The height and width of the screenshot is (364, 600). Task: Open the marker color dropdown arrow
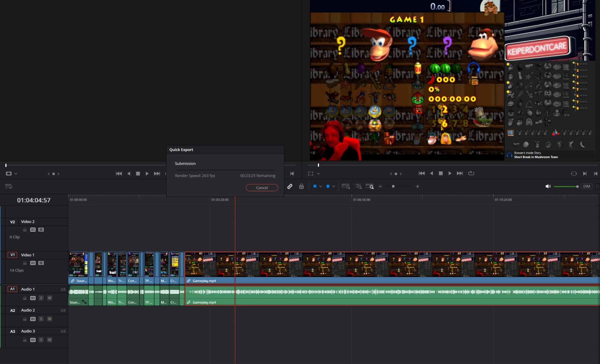[334, 186]
